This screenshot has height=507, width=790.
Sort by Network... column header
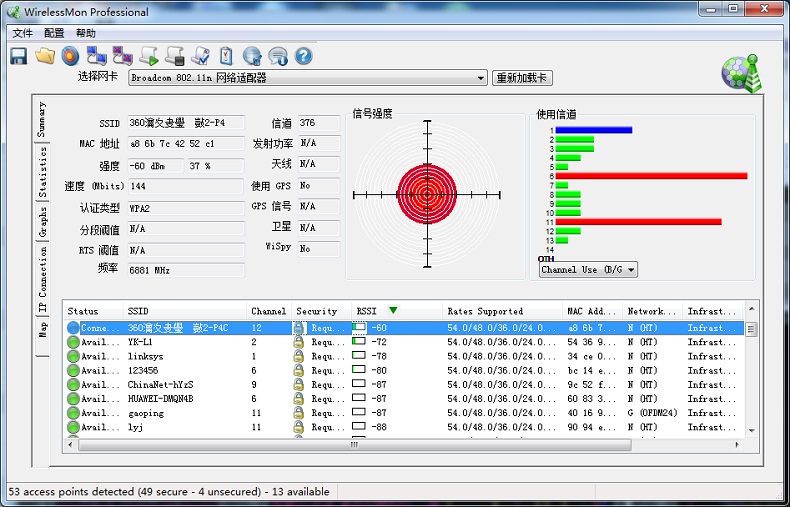point(652,311)
